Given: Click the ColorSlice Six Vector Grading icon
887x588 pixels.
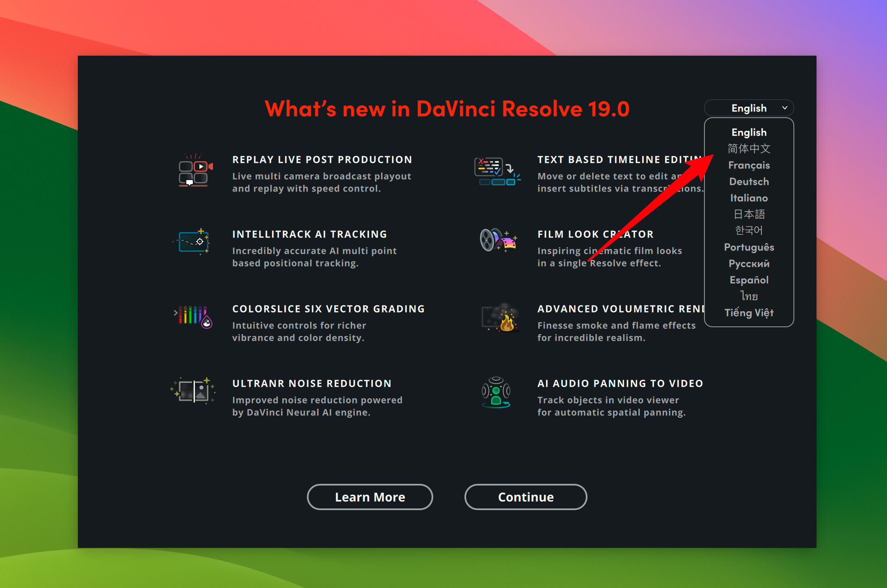Looking at the screenshot, I should point(194,317).
